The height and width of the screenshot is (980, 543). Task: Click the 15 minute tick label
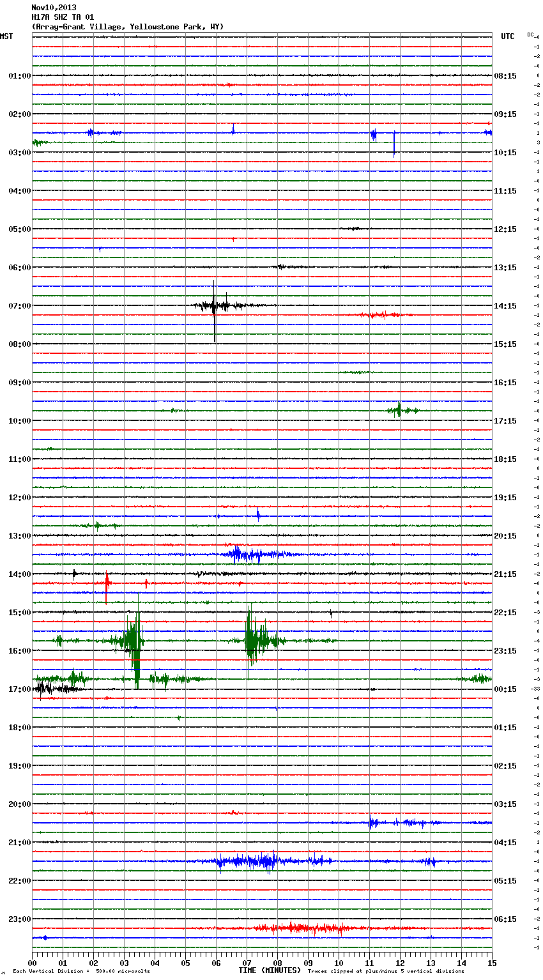tap(492, 962)
